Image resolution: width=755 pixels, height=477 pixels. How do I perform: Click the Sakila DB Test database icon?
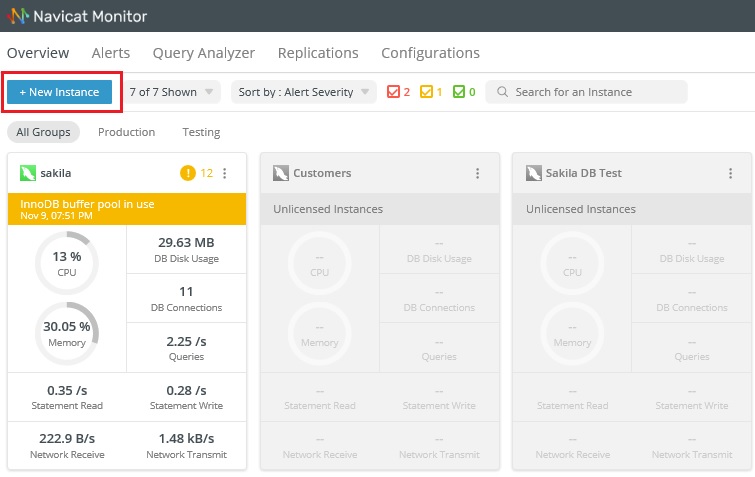click(x=534, y=173)
